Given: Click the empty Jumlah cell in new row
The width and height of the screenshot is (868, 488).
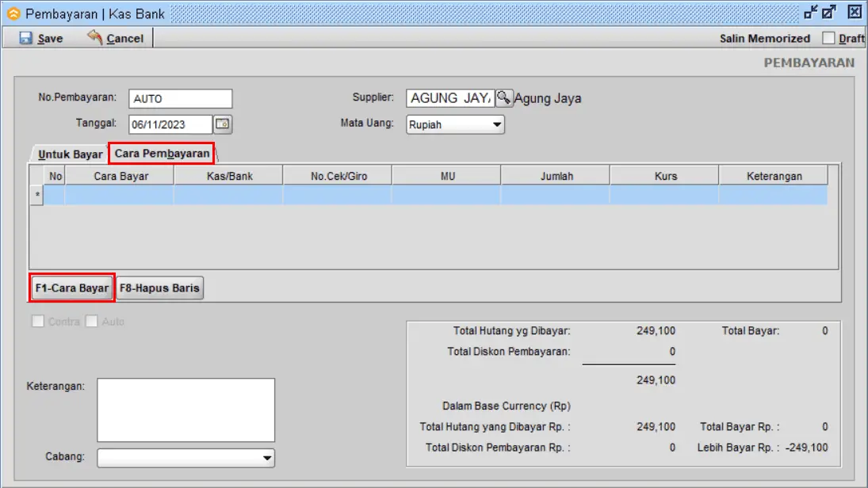Looking at the screenshot, I should click(x=556, y=195).
